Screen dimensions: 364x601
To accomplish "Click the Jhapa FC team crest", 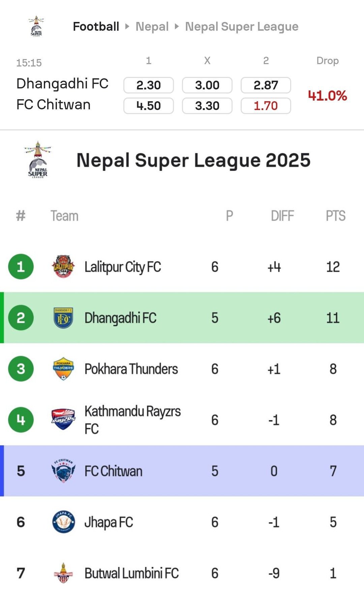I will click(x=63, y=522).
